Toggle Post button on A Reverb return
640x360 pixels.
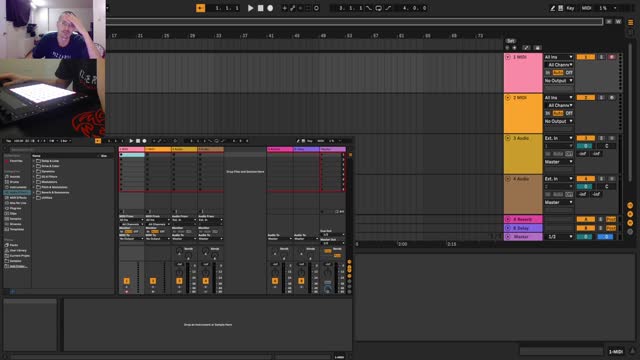[x=611, y=219]
